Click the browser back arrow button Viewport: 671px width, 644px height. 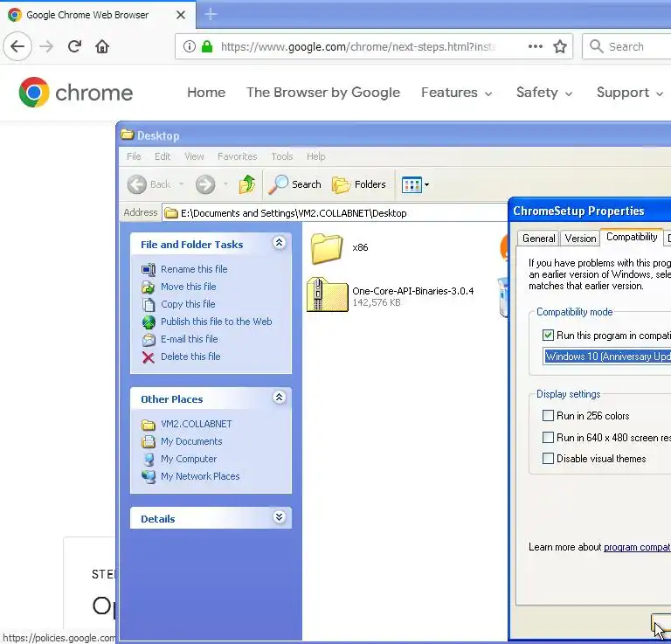[x=17, y=46]
